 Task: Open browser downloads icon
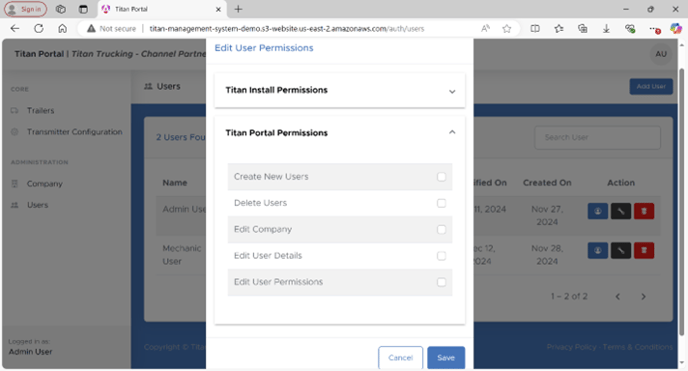click(x=606, y=29)
